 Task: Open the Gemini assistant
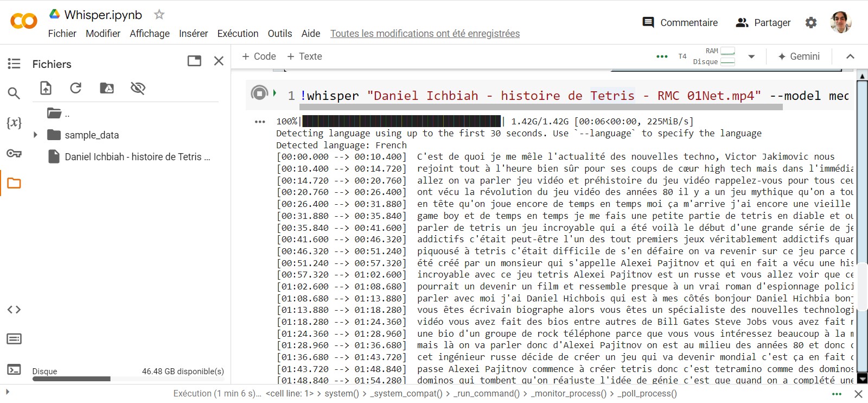coord(799,56)
